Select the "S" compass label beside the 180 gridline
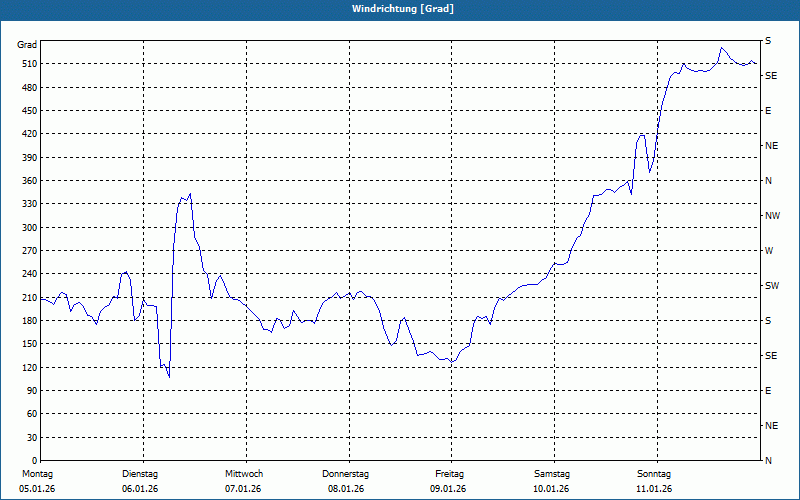 [768, 321]
